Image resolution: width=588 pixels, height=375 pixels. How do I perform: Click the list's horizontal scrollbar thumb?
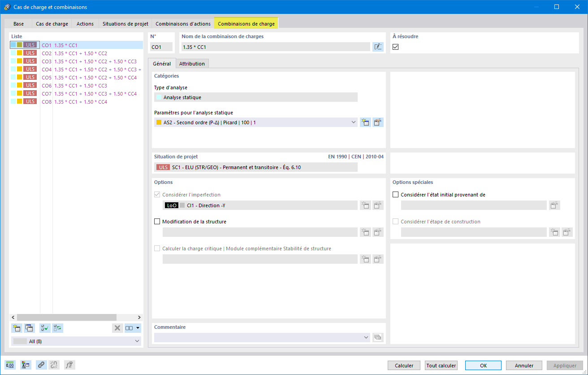[x=66, y=317]
